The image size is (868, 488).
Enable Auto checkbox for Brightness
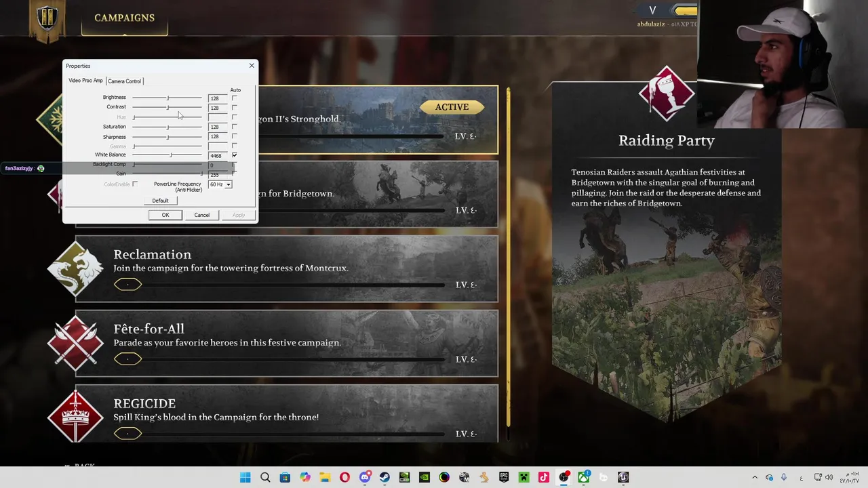pyautogui.click(x=235, y=98)
